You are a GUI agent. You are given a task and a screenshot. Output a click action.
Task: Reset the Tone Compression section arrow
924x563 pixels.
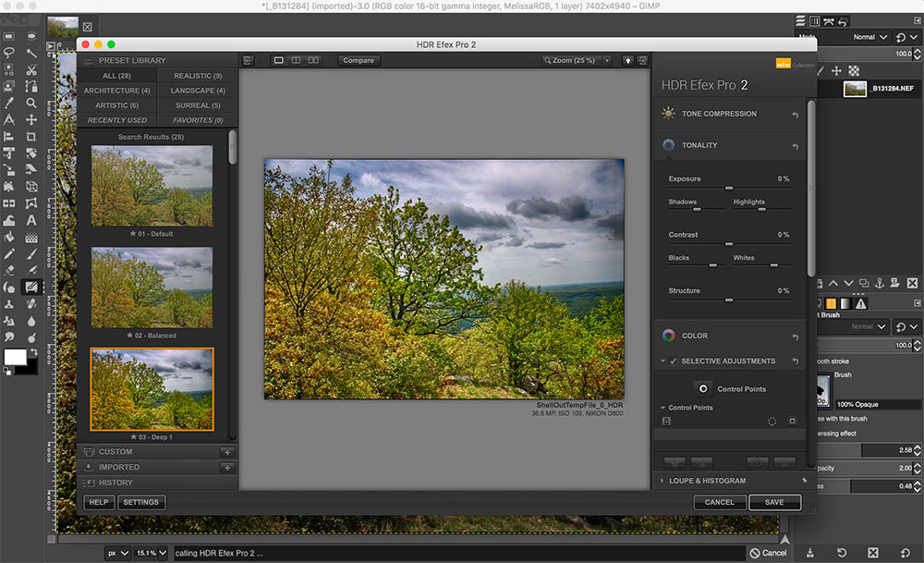[795, 115]
